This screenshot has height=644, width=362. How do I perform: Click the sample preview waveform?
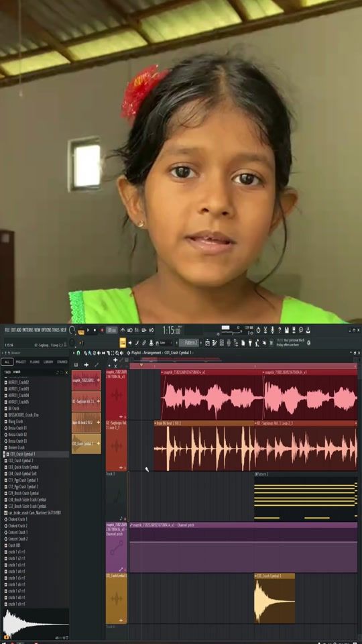36,625
